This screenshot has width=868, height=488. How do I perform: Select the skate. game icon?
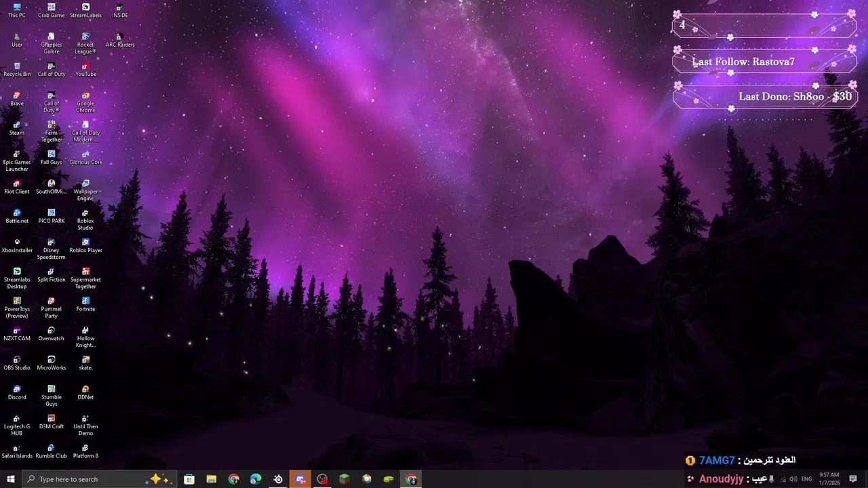coord(85,363)
